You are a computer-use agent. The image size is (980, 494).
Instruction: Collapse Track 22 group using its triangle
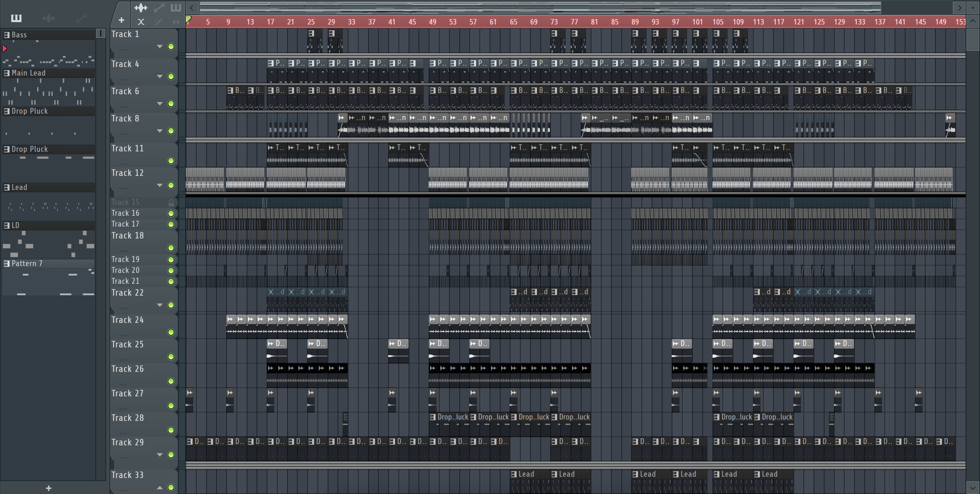160,305
